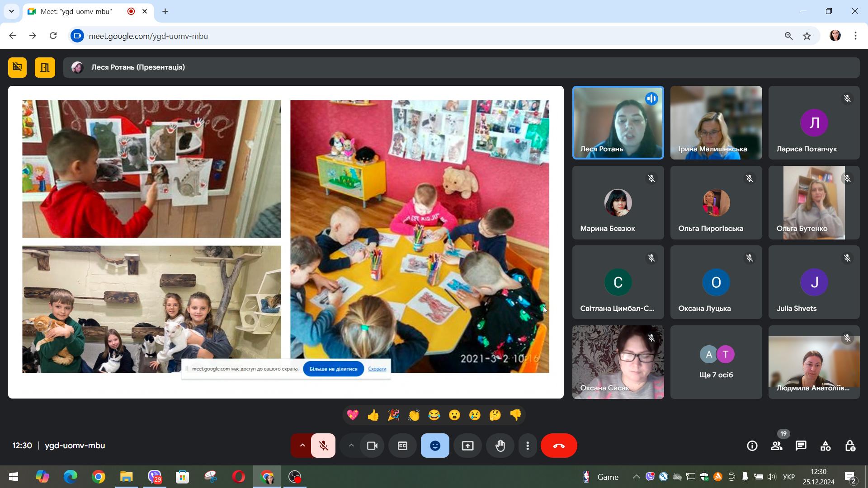Click the 'Більше не ділитися' button
Image resolution: width=868 pixels, height=488 pixels.
pos(333,369)
